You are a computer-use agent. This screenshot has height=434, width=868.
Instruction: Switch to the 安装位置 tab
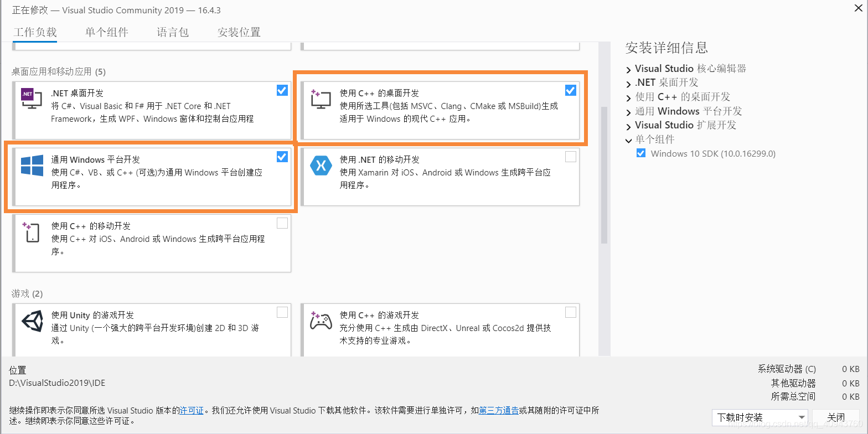(239, 32)
